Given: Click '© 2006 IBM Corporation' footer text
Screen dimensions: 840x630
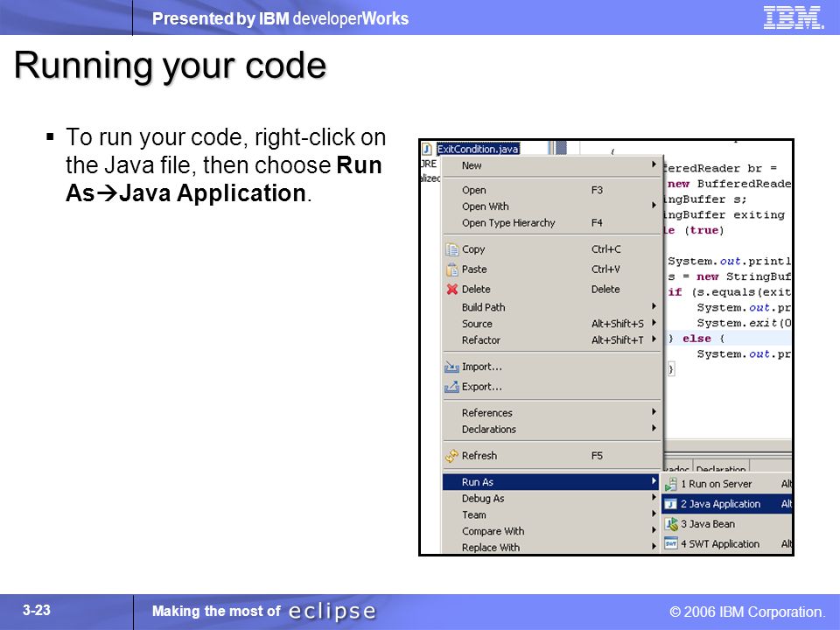Looking at the screenshot, I should [746, 612].
